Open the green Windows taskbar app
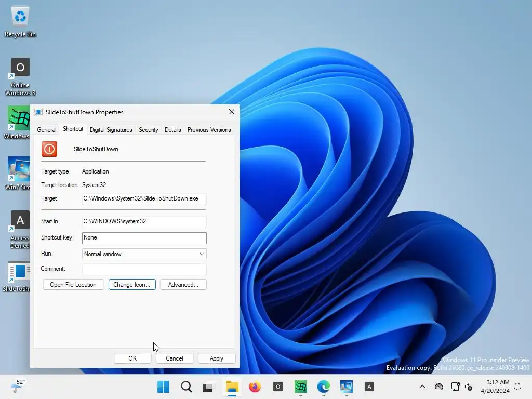 coord(301,387)
